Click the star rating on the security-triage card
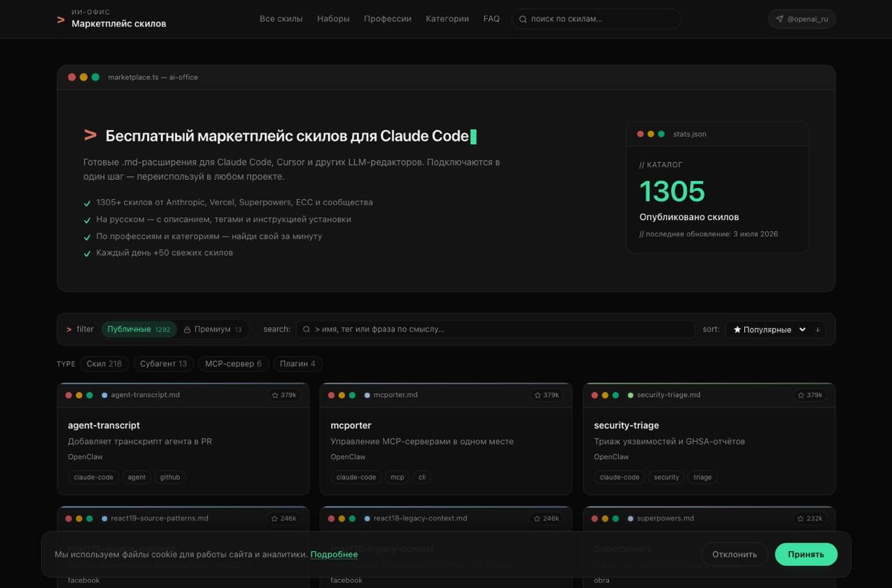This screenshot has width=892, height=588. 810,395
